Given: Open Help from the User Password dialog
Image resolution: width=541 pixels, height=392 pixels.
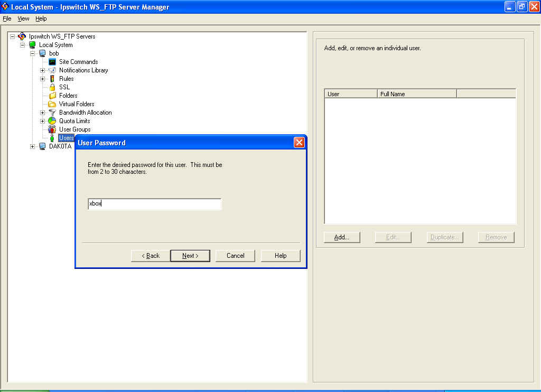Looking at the screenshot, I should tap(281, 256).
